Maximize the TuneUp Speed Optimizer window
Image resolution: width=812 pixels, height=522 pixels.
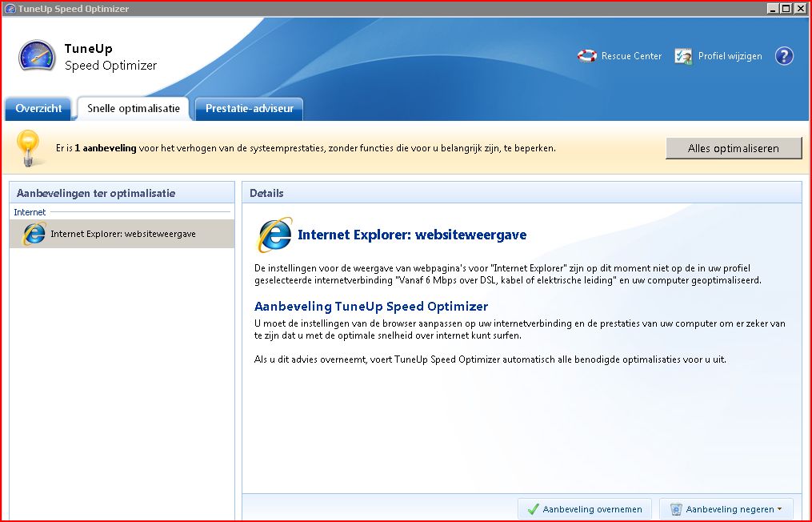click(786, 8)
